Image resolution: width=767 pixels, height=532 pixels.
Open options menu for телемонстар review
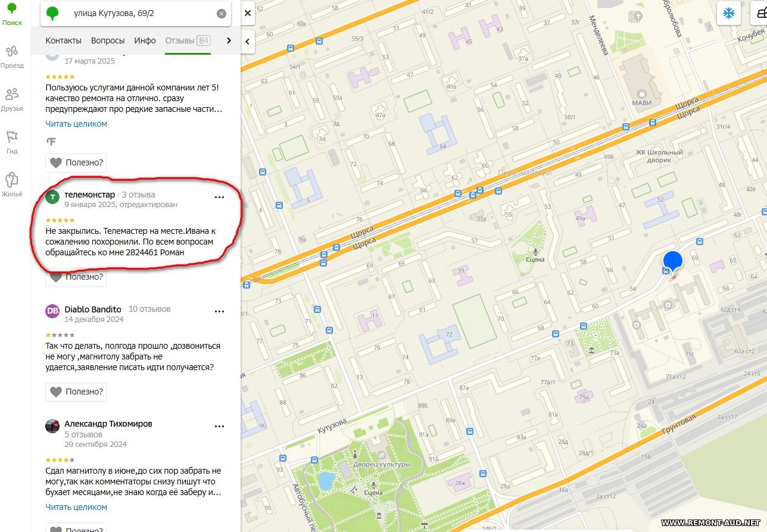point(219,197)
